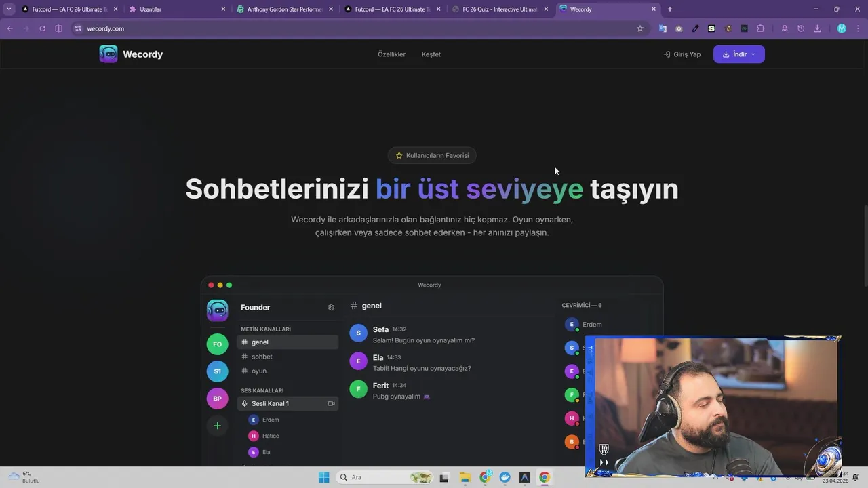Open the browser downloads icon
The image size is (868, 488).
pyautogui.click(x=817, y=28)
